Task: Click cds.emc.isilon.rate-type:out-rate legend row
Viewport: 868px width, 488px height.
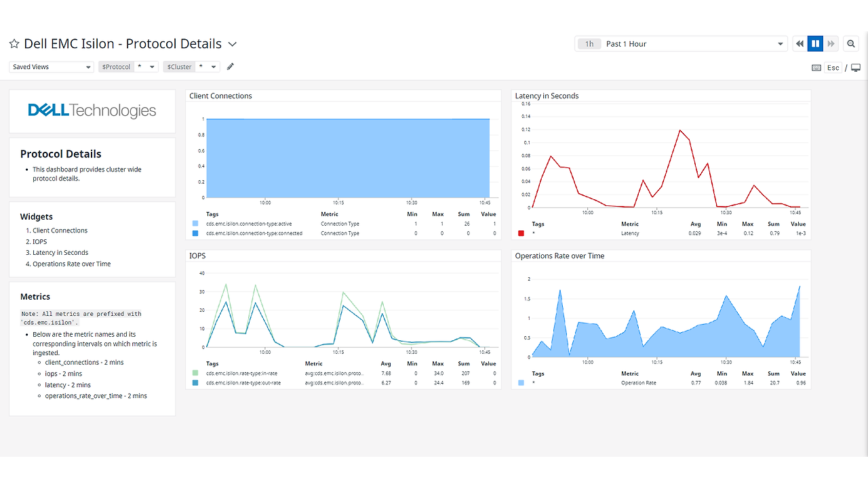Action: (x=344, y=383)
